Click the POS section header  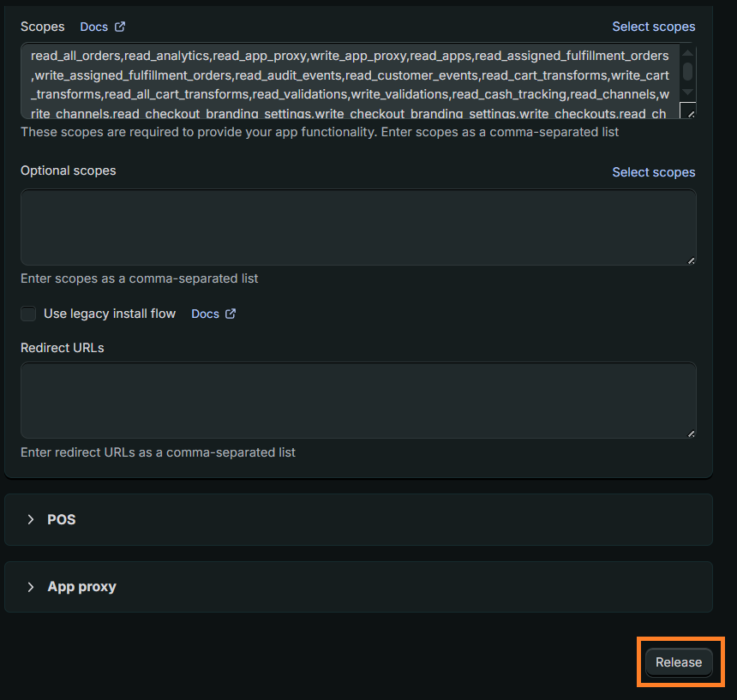point(61,519)
